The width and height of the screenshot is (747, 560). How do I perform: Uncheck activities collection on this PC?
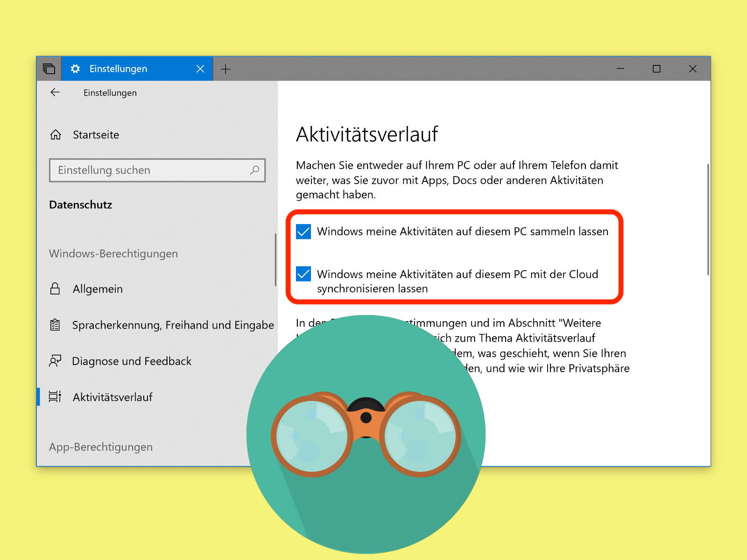click(x=303, y=231)
